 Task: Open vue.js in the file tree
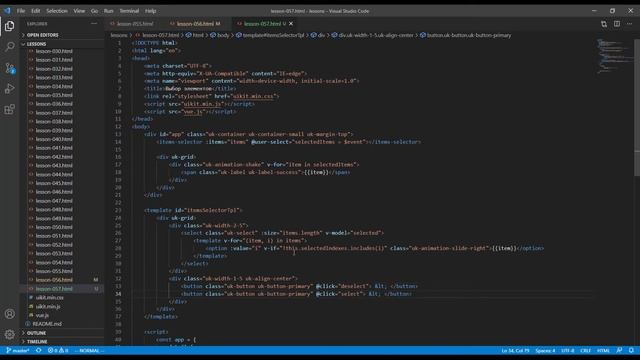[x=42, y=315]
